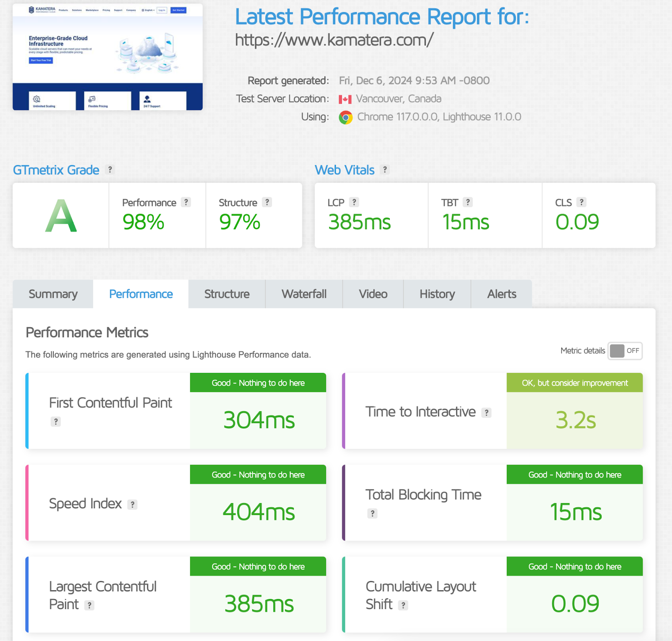The width and height of the screenshot is (672, 641).
Task: Open help icon next to Performance score
Action: (186, 202)
